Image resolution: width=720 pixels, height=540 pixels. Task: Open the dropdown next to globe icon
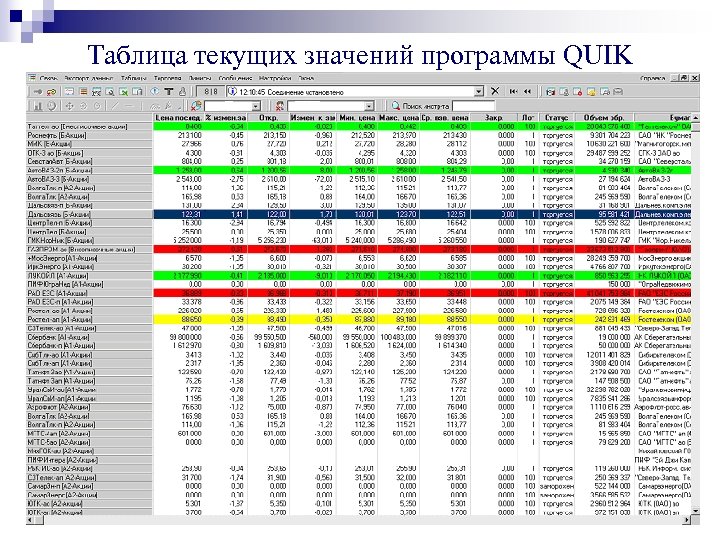256,107
